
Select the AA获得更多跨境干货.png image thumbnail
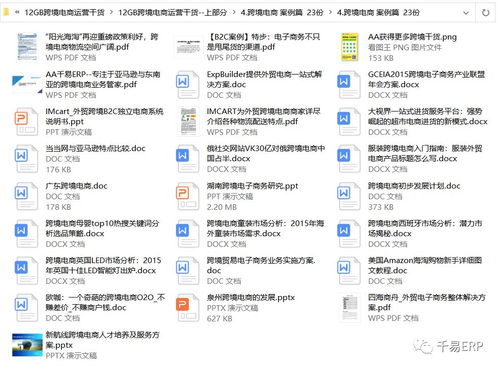(349, 47)
